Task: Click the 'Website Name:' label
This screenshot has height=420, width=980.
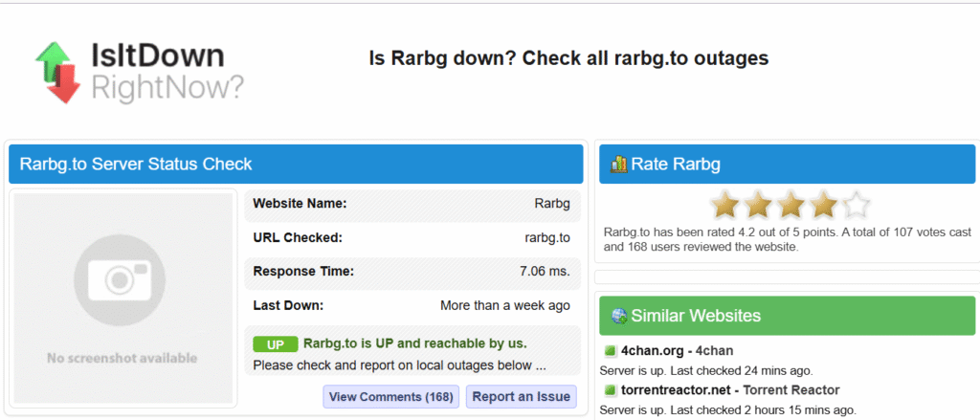Action: pos(300,204)
